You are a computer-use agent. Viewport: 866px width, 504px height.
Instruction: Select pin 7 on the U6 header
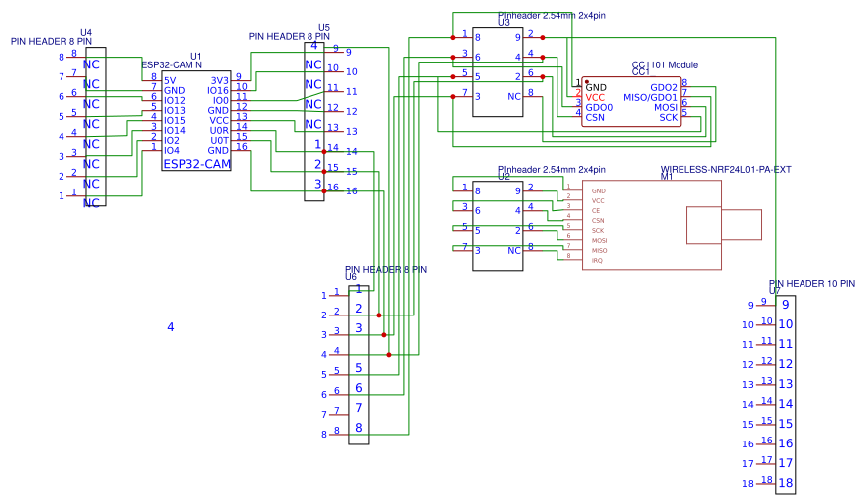click(x=359, y=408)
